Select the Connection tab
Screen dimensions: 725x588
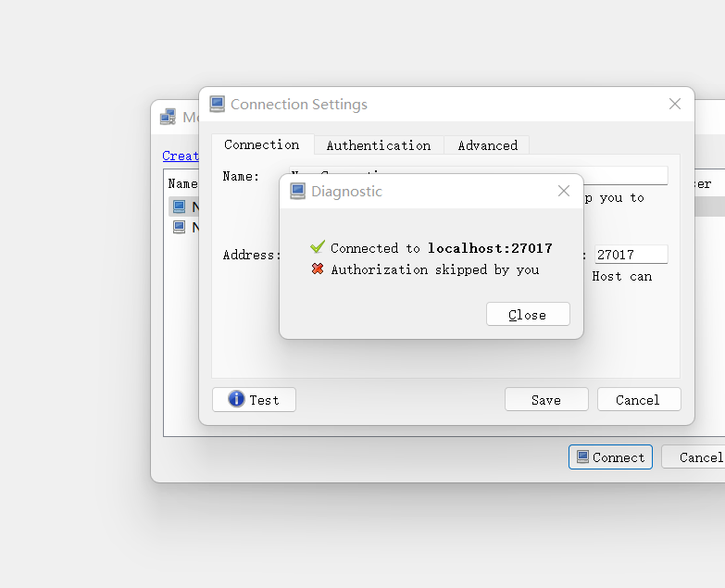point(261,144)
